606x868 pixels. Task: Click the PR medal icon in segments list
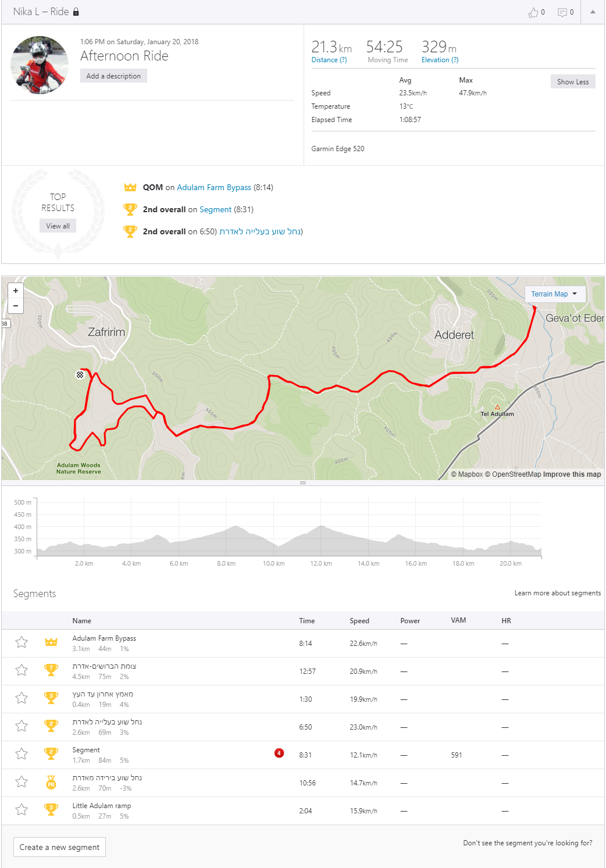click(x=51, y=783)
